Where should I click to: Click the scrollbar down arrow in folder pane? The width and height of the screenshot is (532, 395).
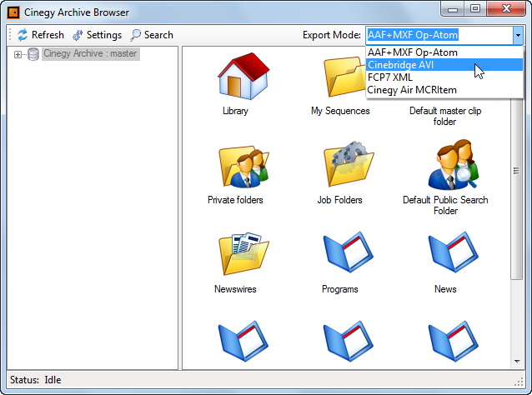click(x=517, y=362)
